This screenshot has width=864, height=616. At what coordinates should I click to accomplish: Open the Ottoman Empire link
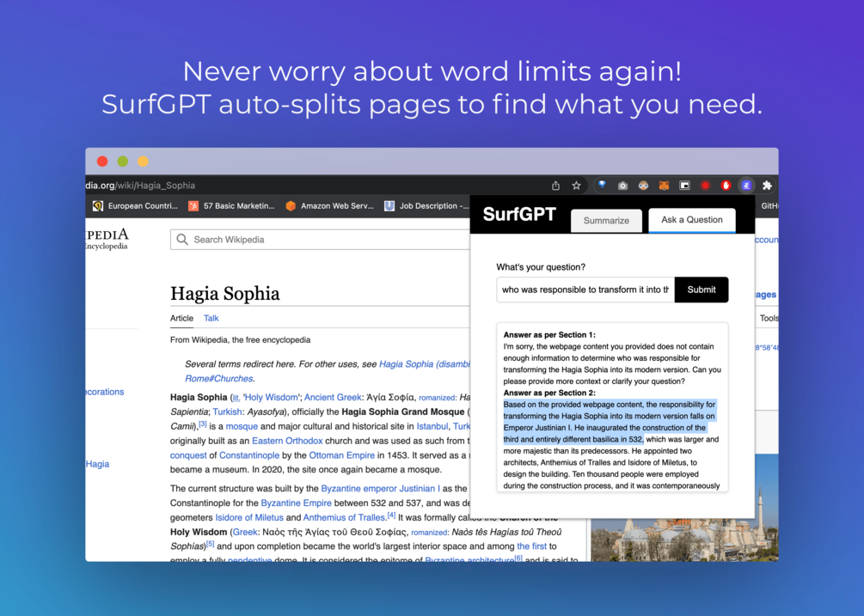[341, 455]
